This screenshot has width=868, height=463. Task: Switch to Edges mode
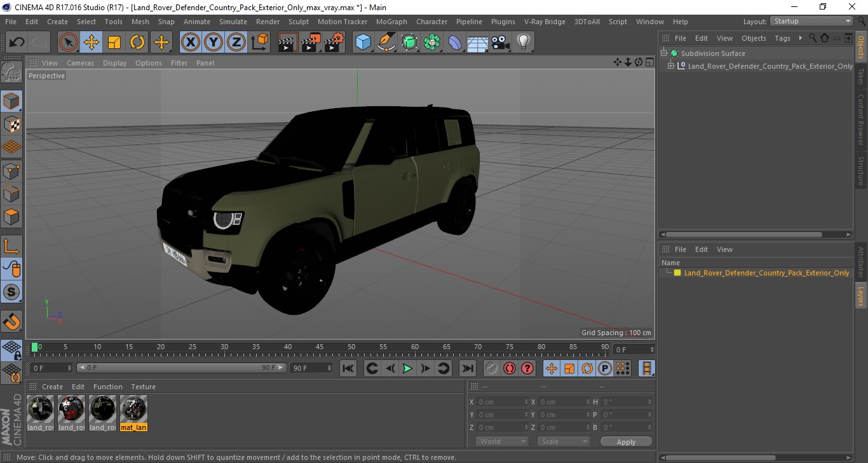click(x=11, y=193)
